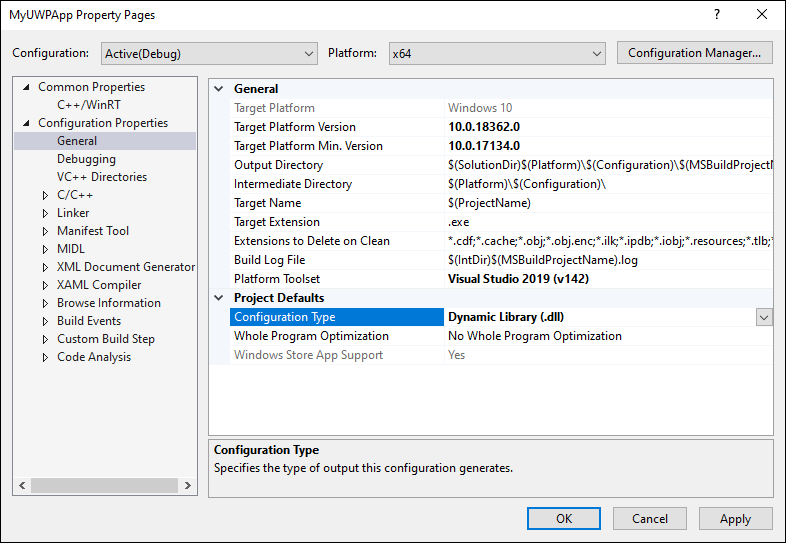The image size is (786, 543).
Task: Open the Platform dropdown showing x64
Action: 497,54
